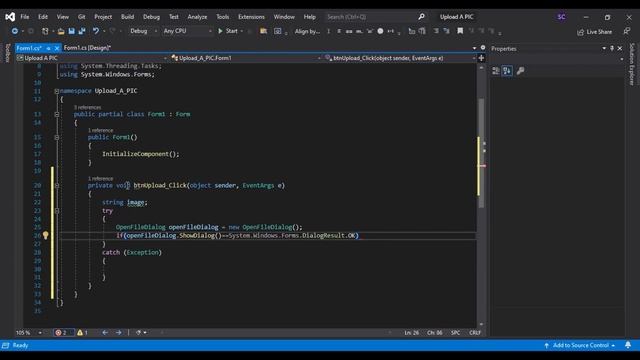Open the Tools menu

pyautogui.click(x=222, y=17)
